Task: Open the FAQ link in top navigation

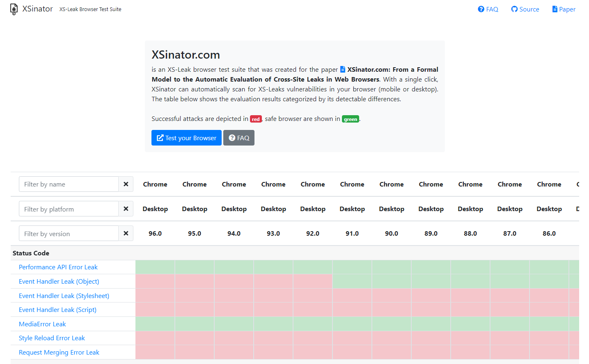Action: tap(488, 9)
